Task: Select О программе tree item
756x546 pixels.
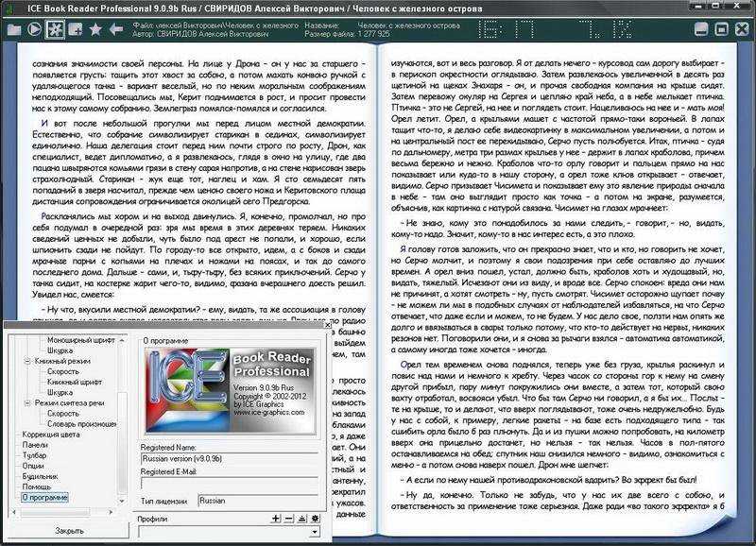Action: point(44,497)
